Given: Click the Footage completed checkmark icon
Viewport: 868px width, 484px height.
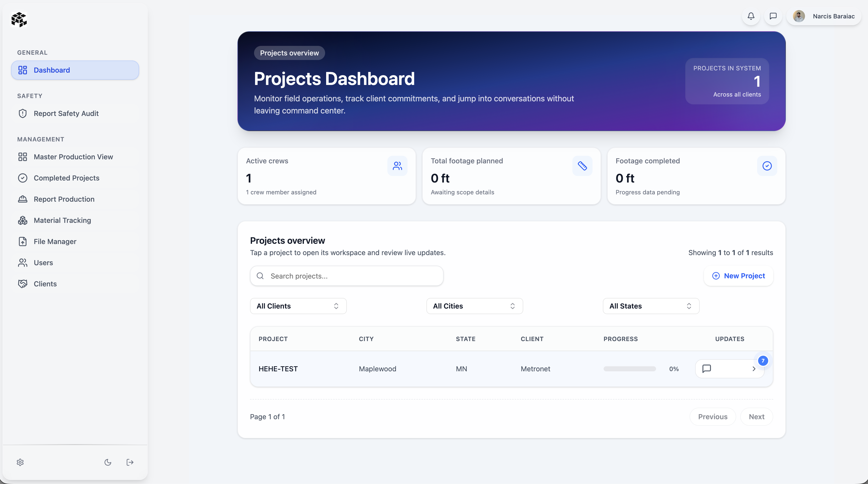Looking at the screenshot, I should pyautogui.click(x=767, y=166).
